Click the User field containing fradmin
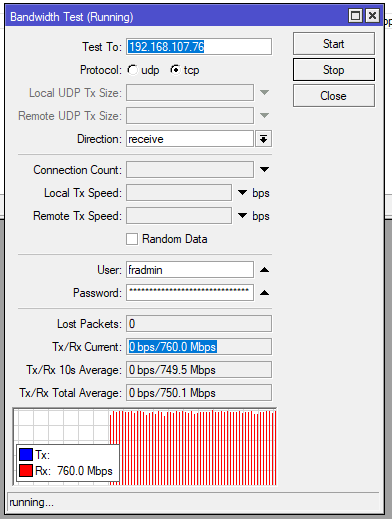The width and height of the screenshot is (392, 519). click(x=190, y=270)
